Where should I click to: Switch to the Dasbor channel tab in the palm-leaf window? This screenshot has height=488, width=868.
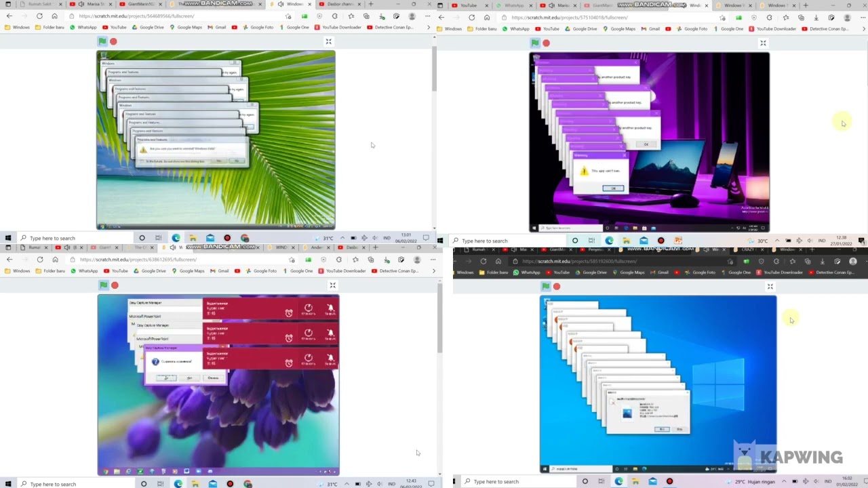[x=340, y=4]
